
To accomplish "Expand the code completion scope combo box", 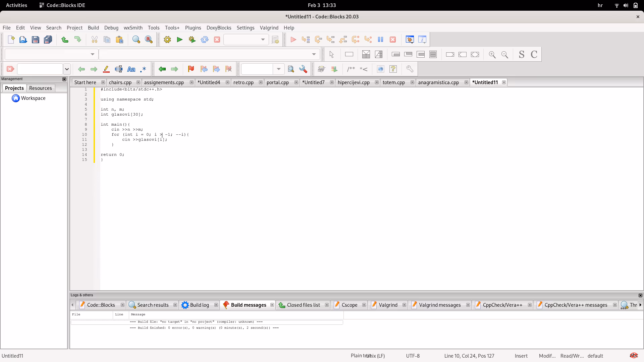I will [x=92, y=54].
